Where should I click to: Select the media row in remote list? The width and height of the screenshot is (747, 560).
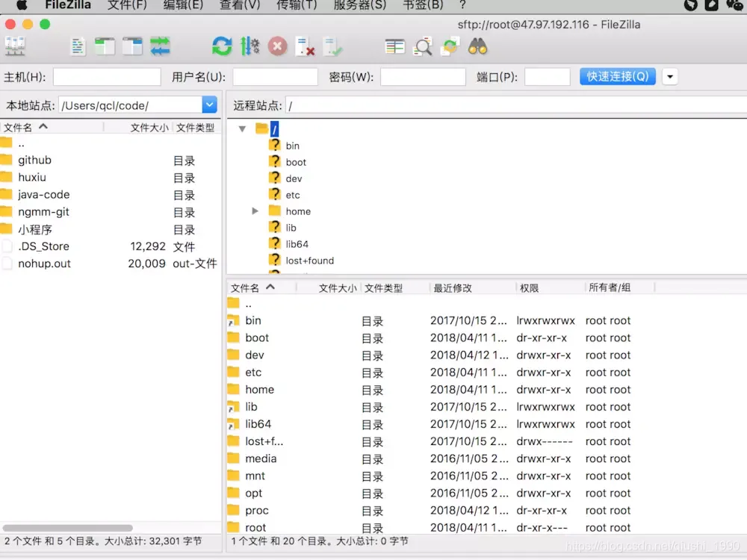486,458
